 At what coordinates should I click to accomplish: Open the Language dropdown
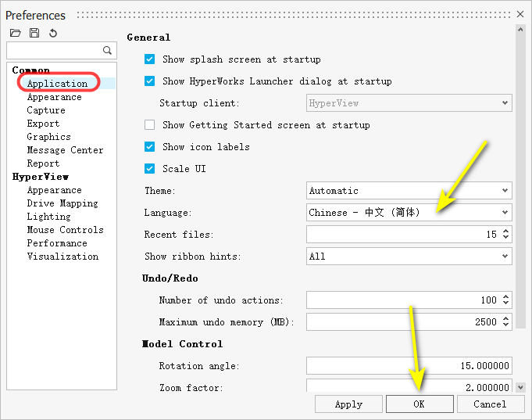pos(409,213)
